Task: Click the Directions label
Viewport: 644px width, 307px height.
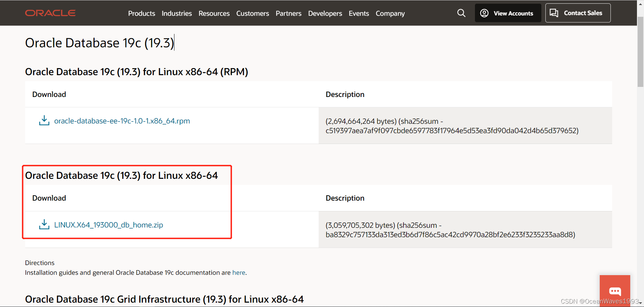Action: [x=40, y=263]
